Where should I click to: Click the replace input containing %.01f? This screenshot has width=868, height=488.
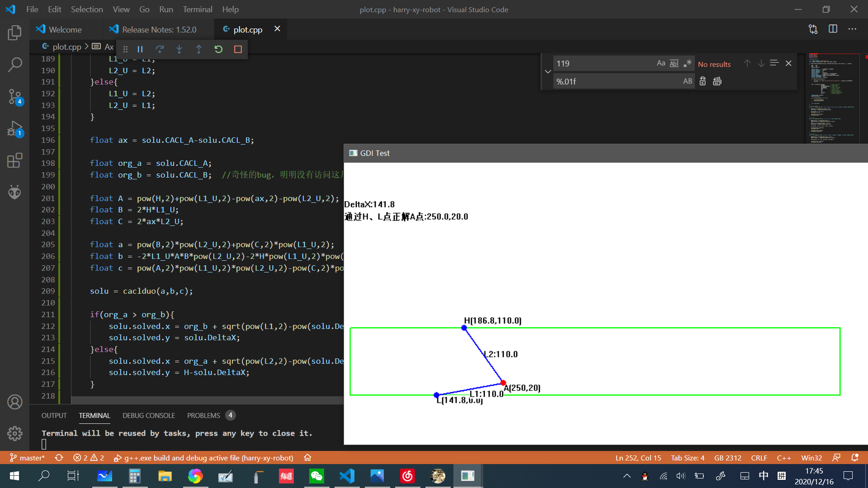617,81
